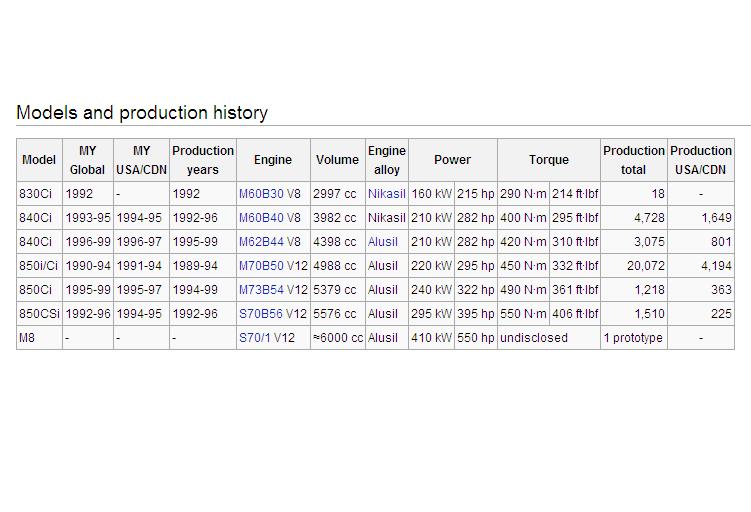
Task: Open the M60B40 engine link
Action: pos(261,218)
